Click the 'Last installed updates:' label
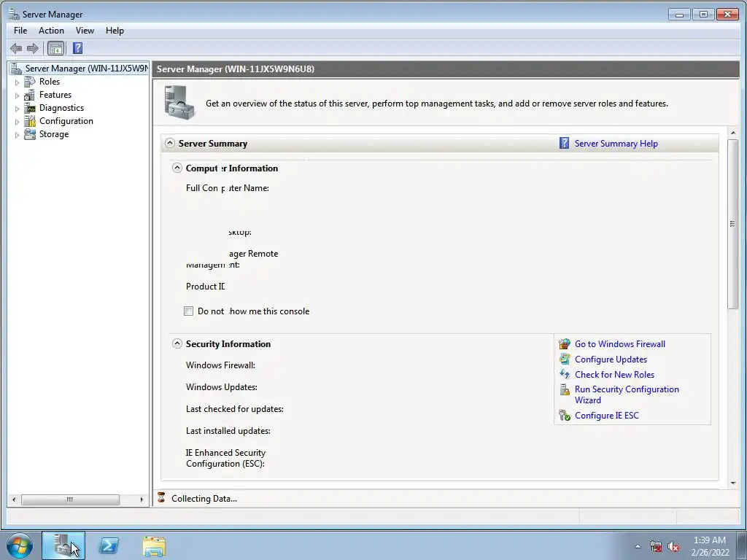The height and width of the screenshot is (560, 747). point(228,431)
